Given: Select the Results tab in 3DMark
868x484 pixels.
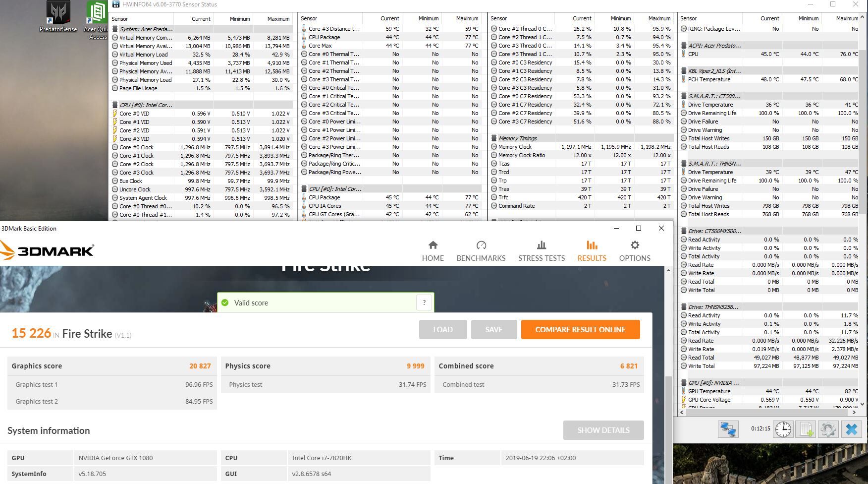Looking at the screenshot, I should [592, 251].
